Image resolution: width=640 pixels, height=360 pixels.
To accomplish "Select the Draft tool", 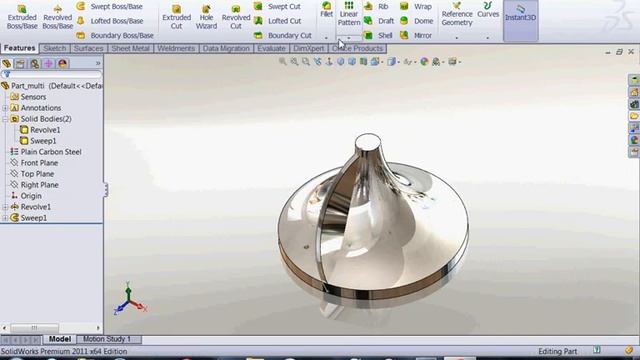I will tap(379, 21).
